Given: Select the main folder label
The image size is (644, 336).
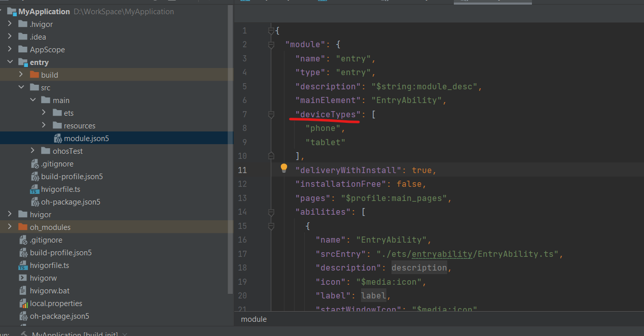Looking at the screenshot, I should coord(61,100).
